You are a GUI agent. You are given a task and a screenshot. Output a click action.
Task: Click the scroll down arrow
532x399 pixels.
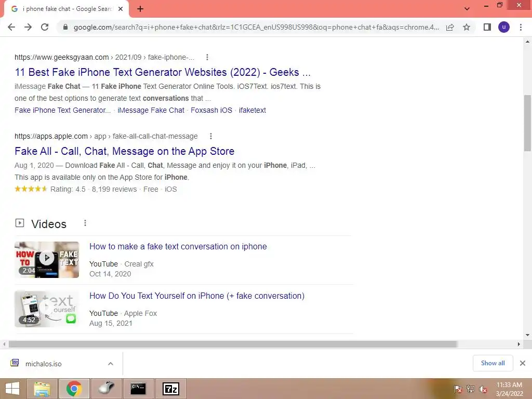pyautogui.click(x=527, y=335)
